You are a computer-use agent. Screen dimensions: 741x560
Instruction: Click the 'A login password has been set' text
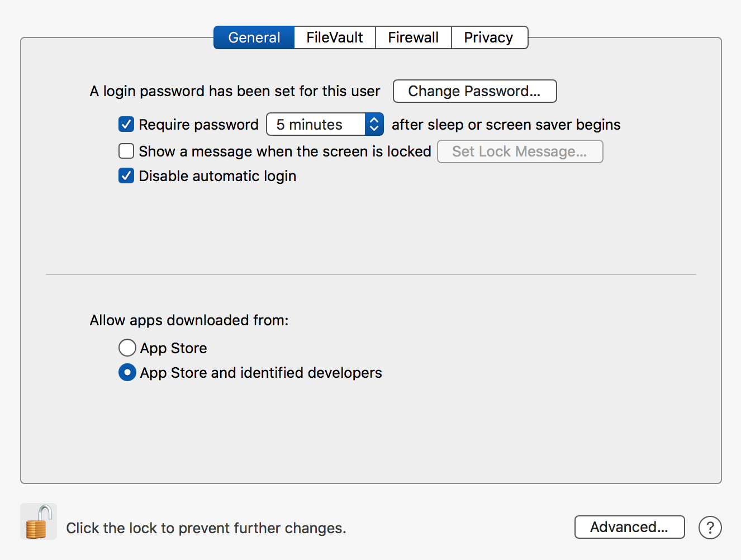click(235, 91)
